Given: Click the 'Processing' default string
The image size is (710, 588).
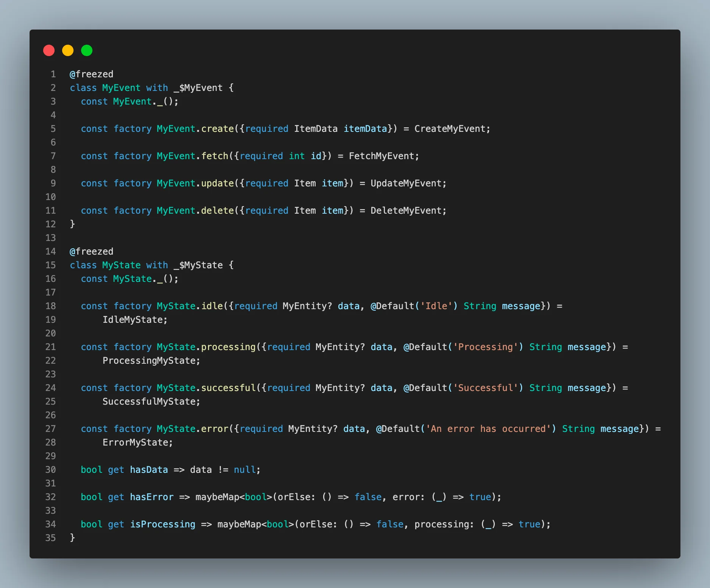Looking at the screenshot, I should [x=485, y=347].
